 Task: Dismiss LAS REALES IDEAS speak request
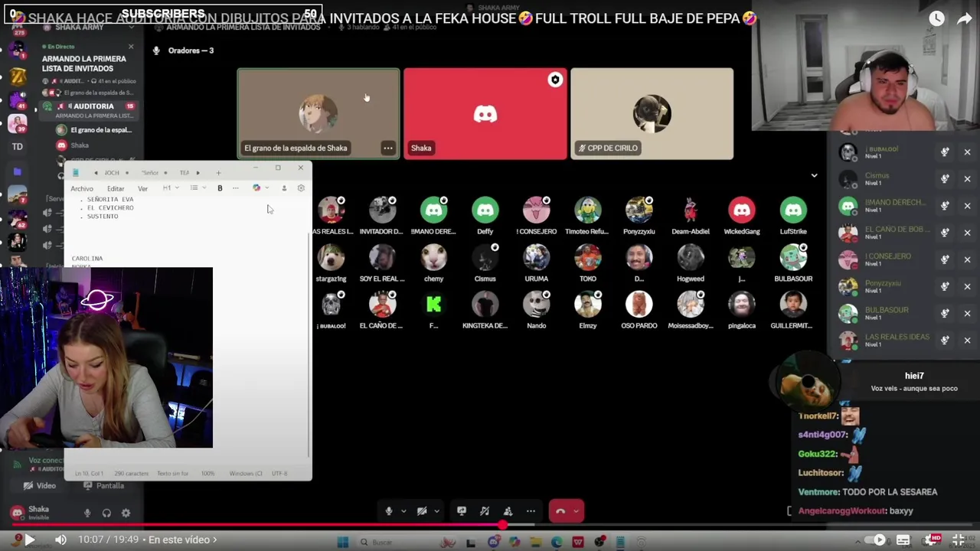click(x=967, y=340)
